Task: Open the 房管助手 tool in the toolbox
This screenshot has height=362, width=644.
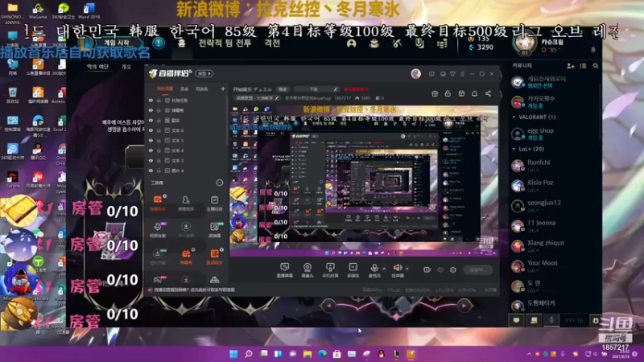Action: tap(186, 204)
